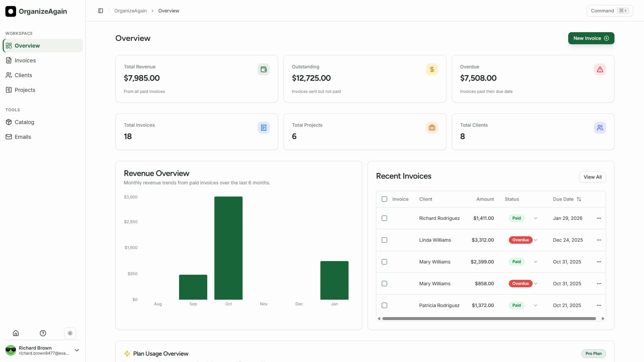Tick the Patricia Rodriguez invoice checkbox
This screenshot has width=644, height=362.
(384, 305)
